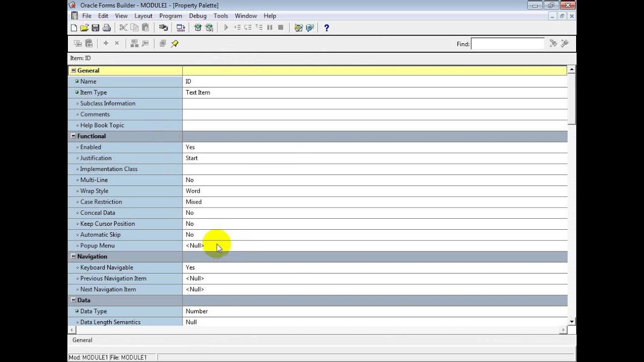This screenshot has height=362, width=644.
Task: Click the New form toolbar icon
Action: tap(74, 28)
